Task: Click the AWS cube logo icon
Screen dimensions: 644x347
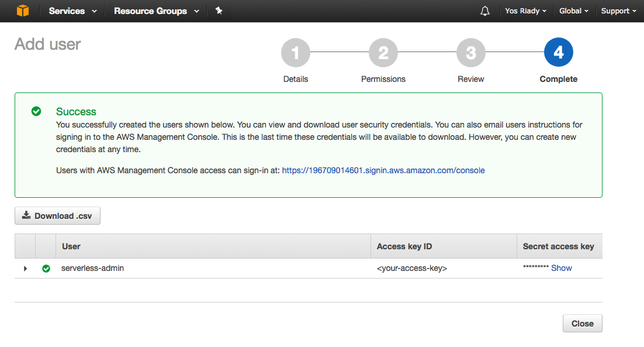Action: point(23,11)
